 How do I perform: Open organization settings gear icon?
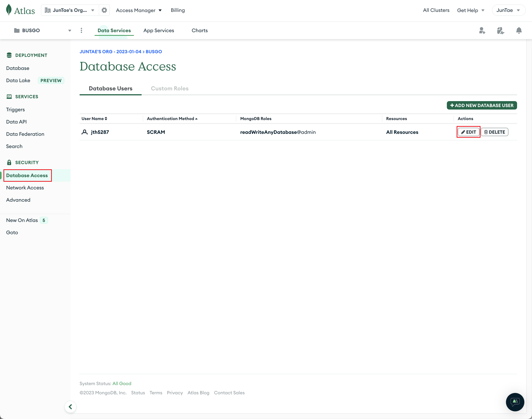[104, 10]
